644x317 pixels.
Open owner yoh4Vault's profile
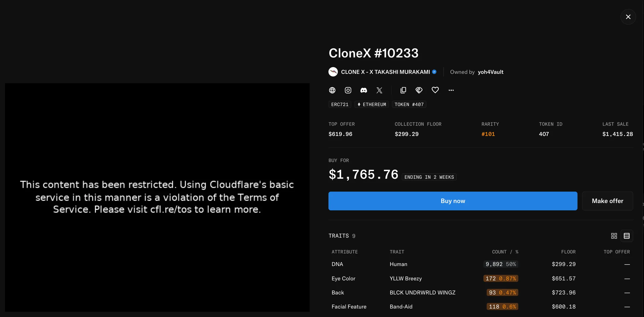click(490, 72)
